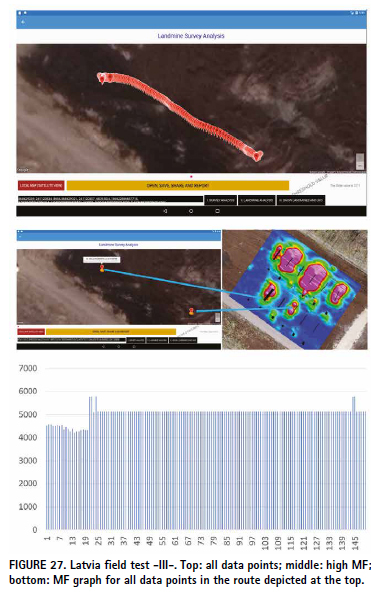Tap the Android home circle under the red survey track

click(x=191, y=211)
